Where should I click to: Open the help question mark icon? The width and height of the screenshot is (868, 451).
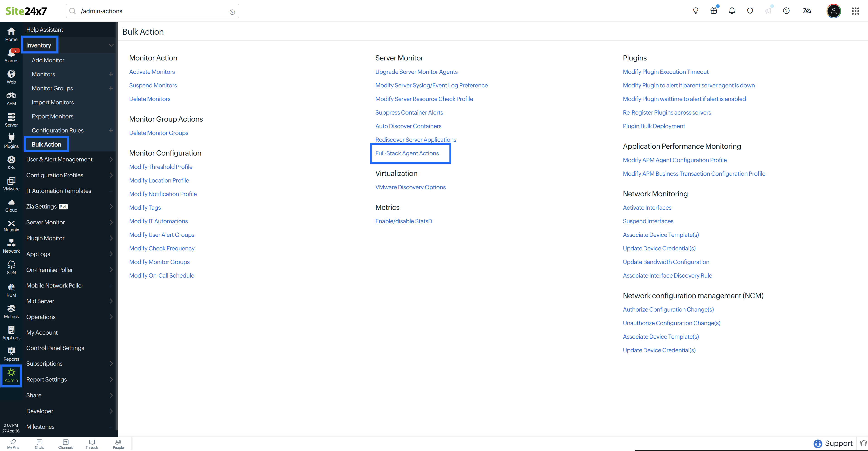tap(786, 11)
